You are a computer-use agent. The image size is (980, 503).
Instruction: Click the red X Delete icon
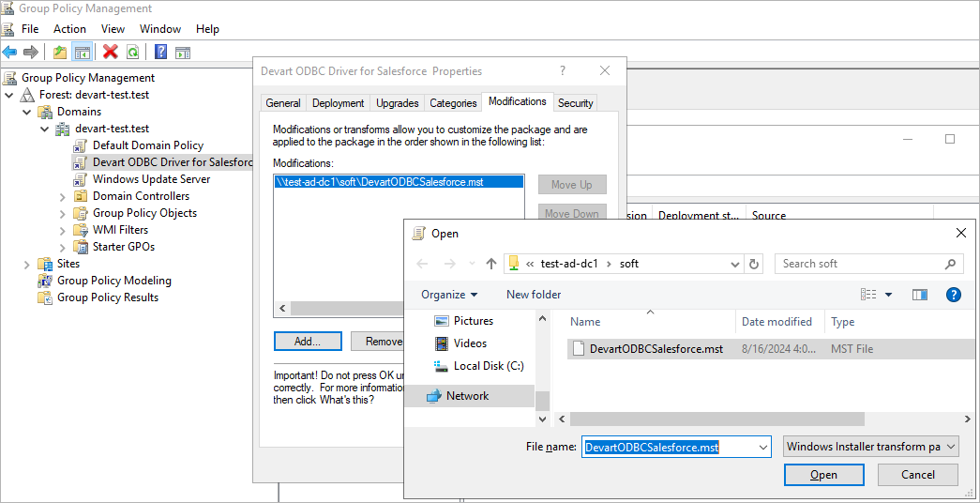(x=111, y=52)
